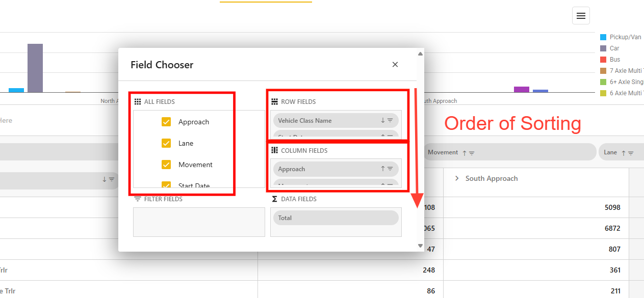Select the Total data field chip
This screenshot has height=298, width=644.
336,218
